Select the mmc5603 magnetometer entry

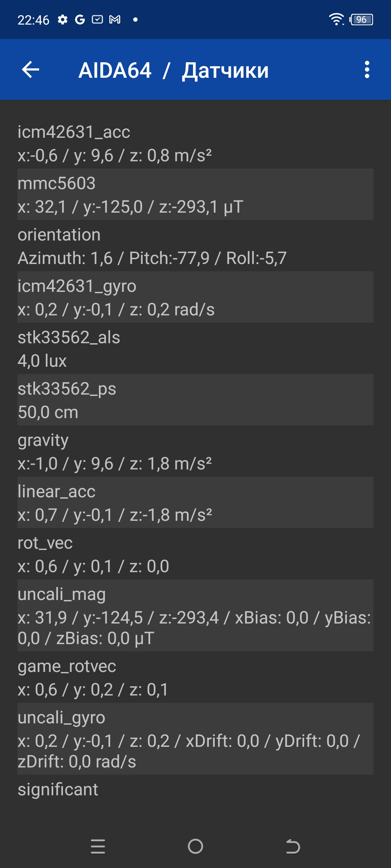[x=195, y=195]
